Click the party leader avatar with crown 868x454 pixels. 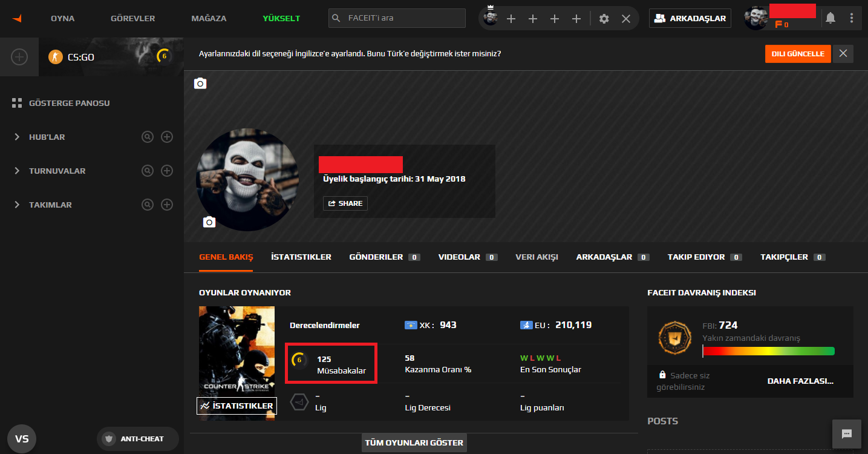click(491, 18)
